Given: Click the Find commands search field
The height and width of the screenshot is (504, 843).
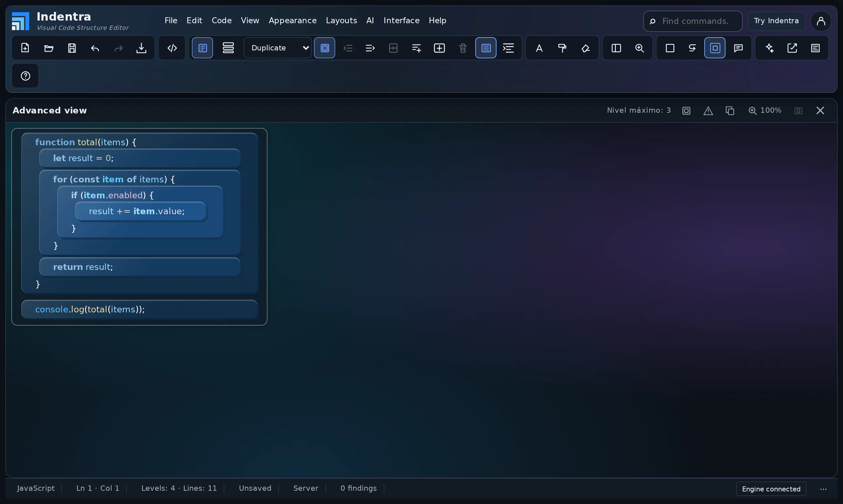Looking at the screenshot, I should point(693,21).
